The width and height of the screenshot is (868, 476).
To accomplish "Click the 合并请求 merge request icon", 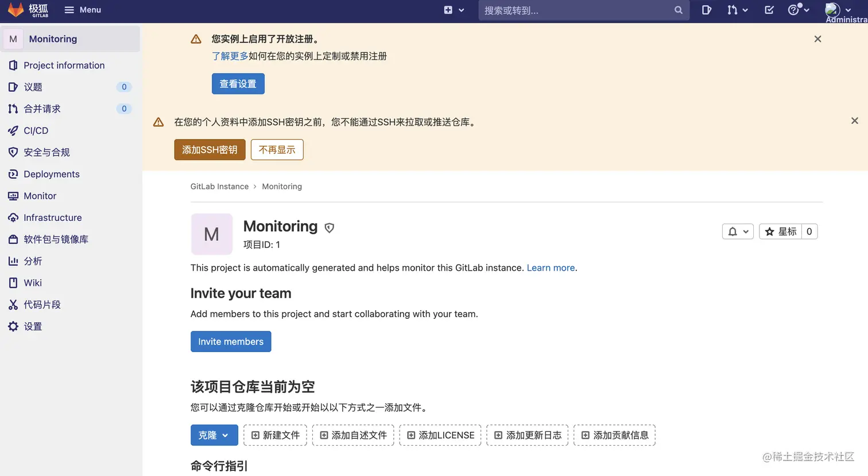I will coord(13,109).
